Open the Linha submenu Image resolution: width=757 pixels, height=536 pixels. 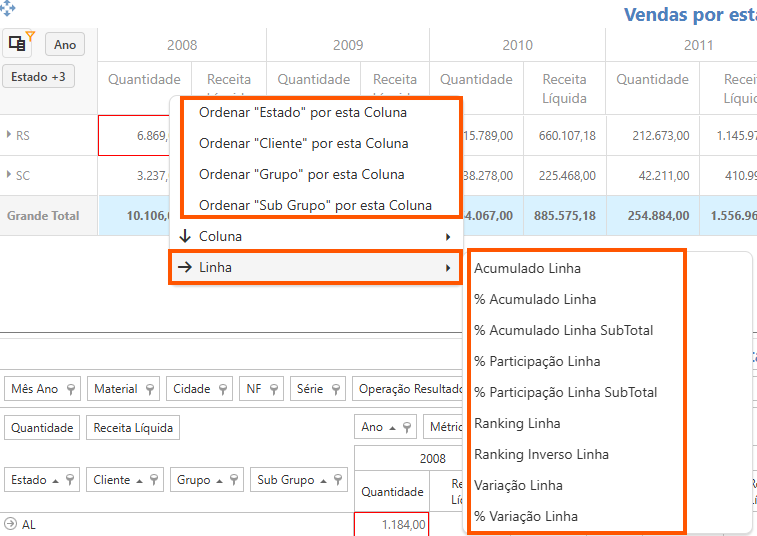(316, 268)
